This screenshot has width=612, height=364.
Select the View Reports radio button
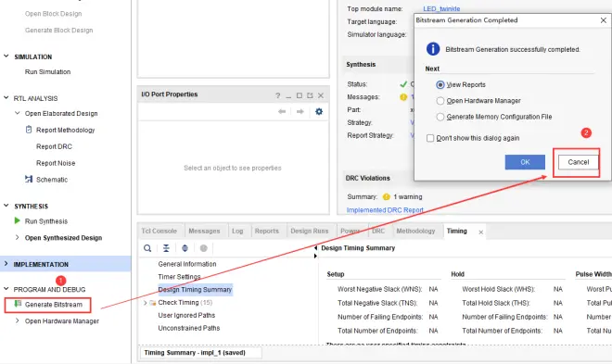[440, 84]
